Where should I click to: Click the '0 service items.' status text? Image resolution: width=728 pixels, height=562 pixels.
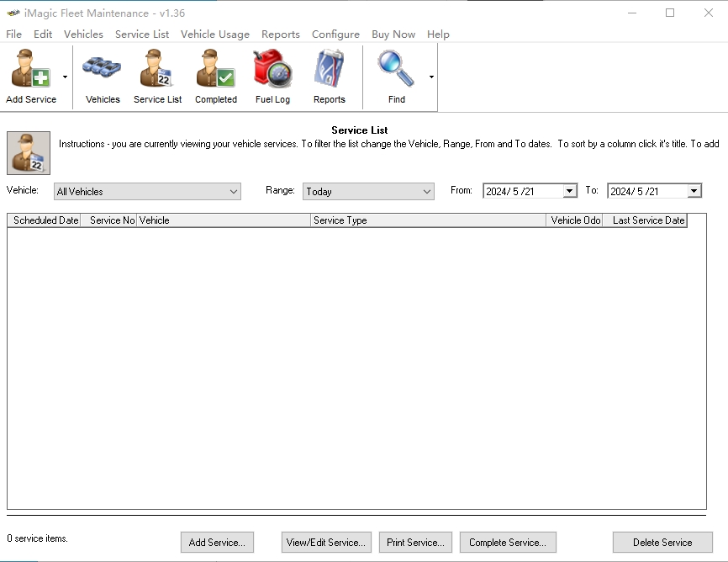click(37, 538)
